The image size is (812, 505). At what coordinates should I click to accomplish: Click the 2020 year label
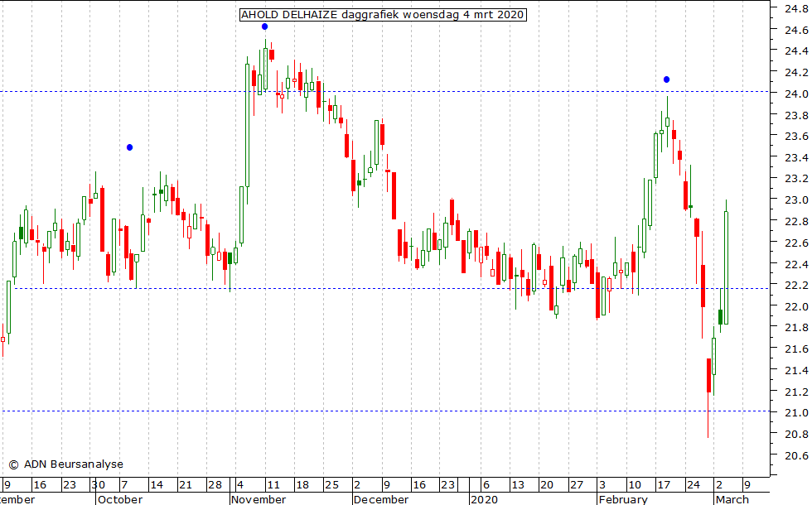tap(484, 499)
